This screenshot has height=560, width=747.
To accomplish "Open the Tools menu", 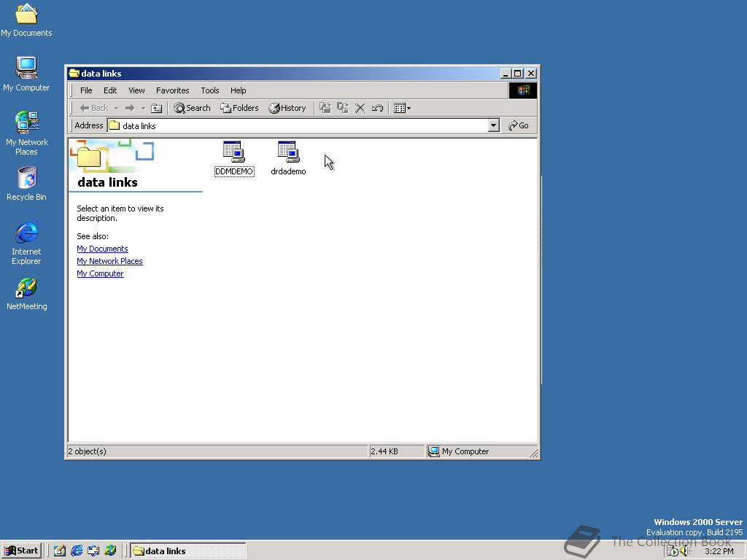I will click(209, 90).
